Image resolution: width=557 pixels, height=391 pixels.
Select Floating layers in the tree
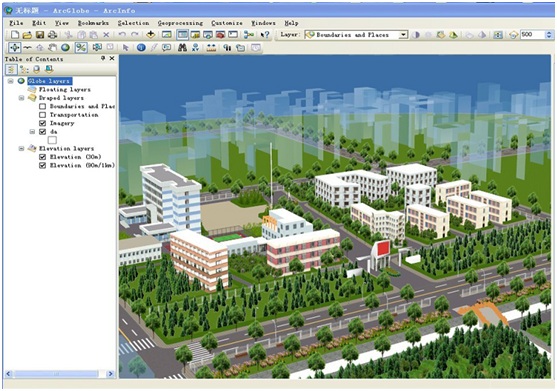coord(65,89)
